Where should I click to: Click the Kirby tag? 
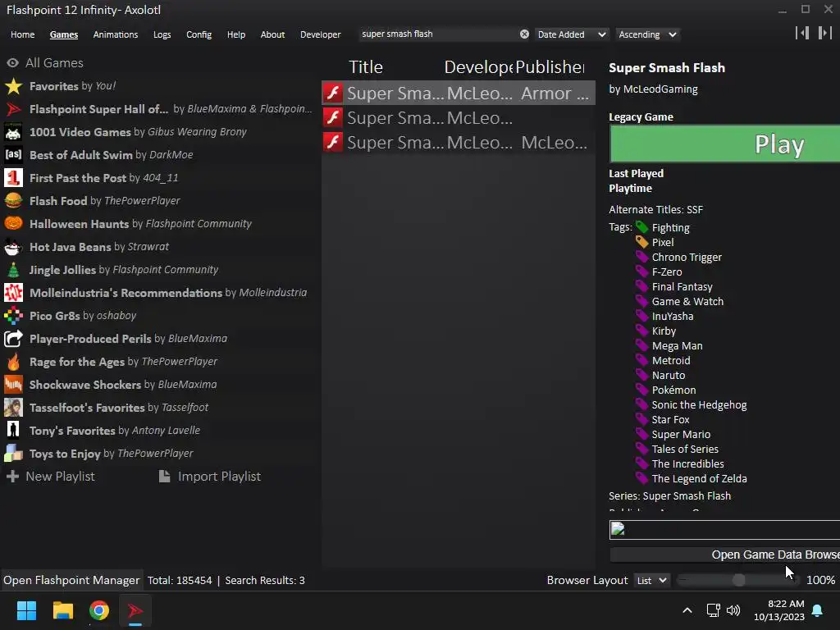[x=664, y=331]
